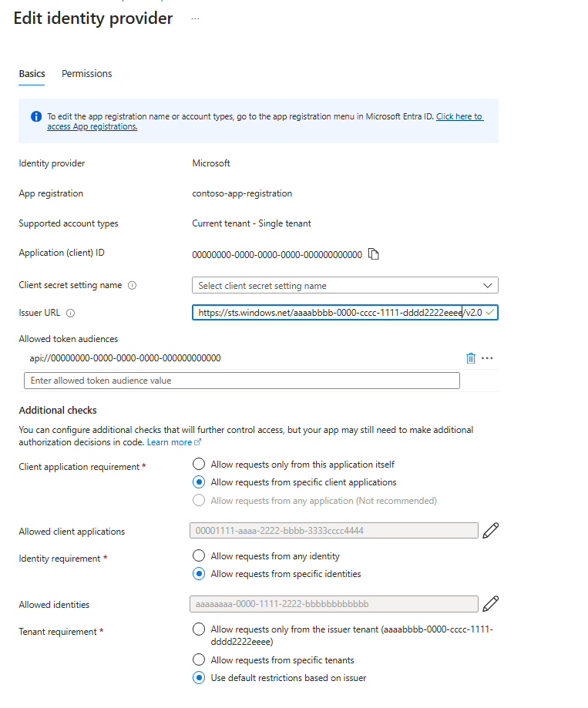Show info for Client secret setting name
Viewport: 588px width, 708px height.
(x=132, y=285)
